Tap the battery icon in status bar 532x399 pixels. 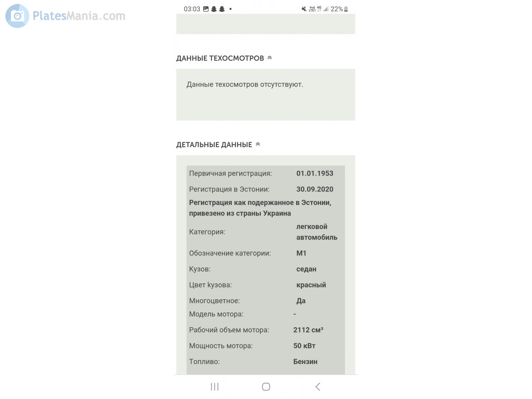coord(346,9)
